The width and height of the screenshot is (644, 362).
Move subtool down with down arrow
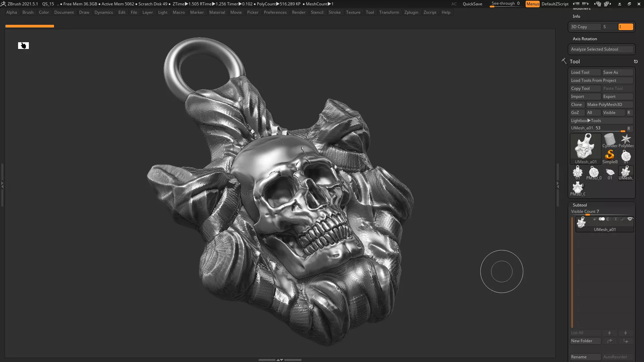(x=626, y=333)
